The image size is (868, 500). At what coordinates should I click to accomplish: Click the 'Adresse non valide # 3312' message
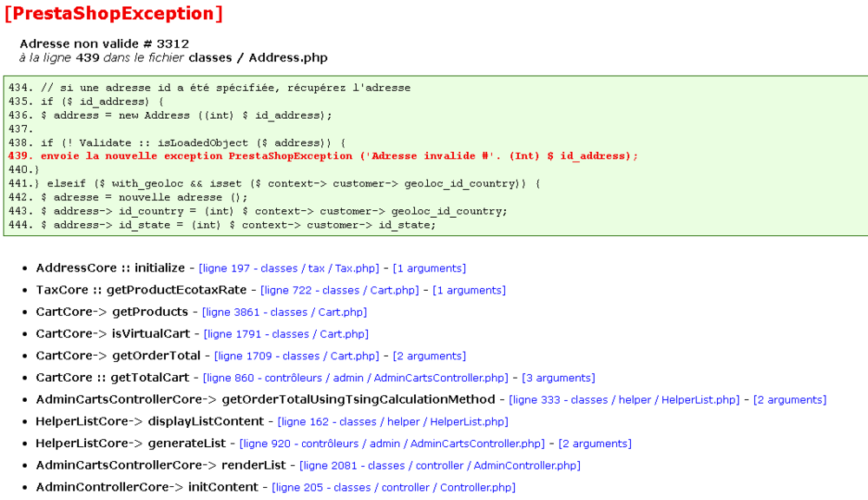(105, 43)
